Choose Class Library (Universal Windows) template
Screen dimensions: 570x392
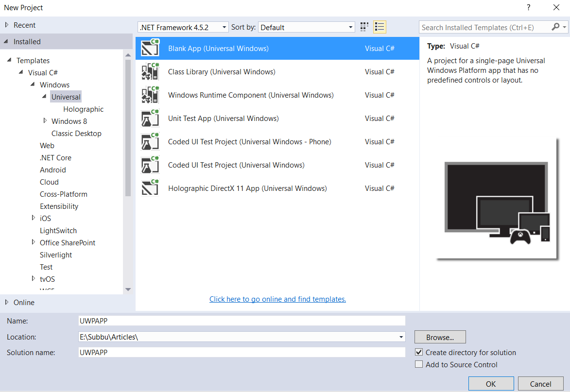(x=277, y=71)
